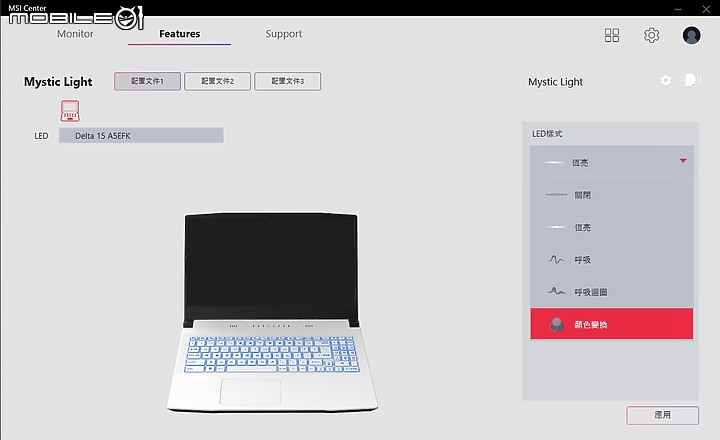Minimize the MSI Center window
Image resolution: width=720 pixels, height=440 pixels.
tap(678, 9)
